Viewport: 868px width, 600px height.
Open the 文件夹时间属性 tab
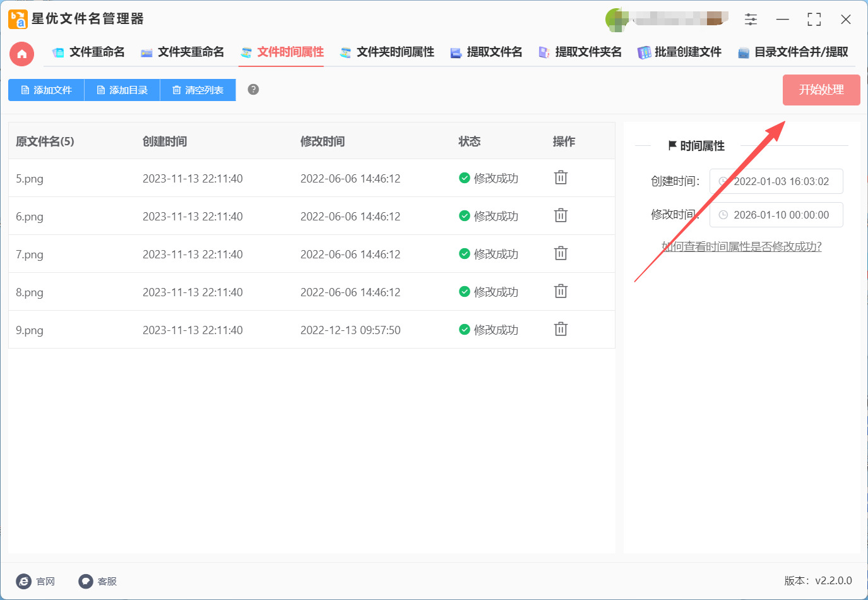387,52
